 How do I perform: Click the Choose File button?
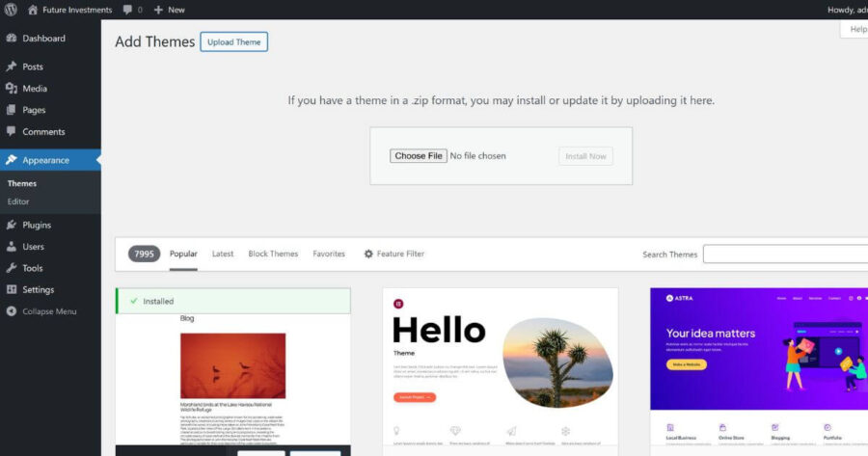tap(418, 156)
